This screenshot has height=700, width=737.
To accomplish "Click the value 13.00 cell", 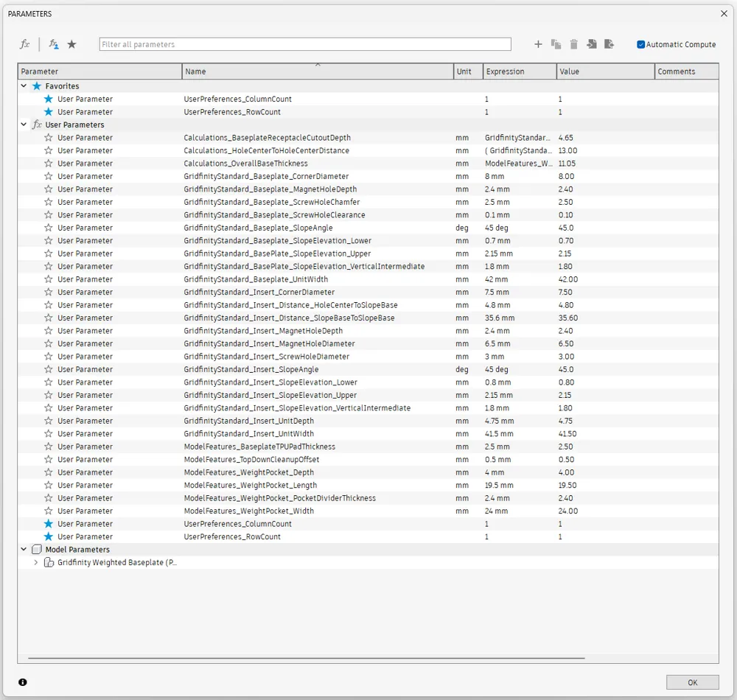I will tap(567, 150).
